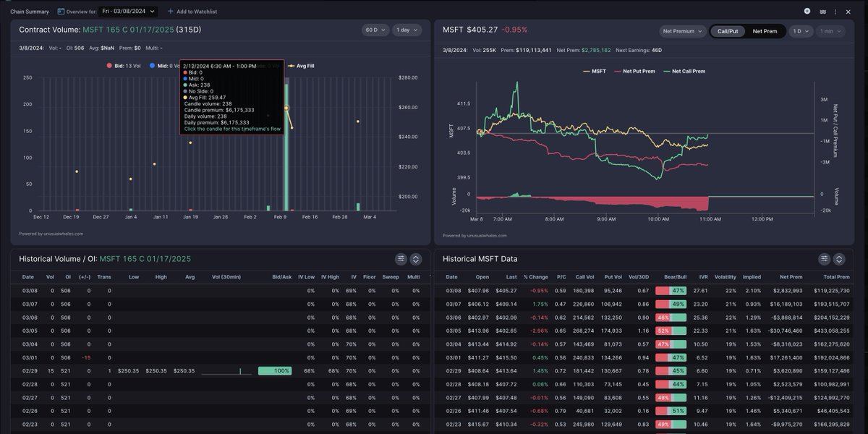
Task: Open the overview date dropdown Fri - 03/08/2024
Action: click(129, 12)
